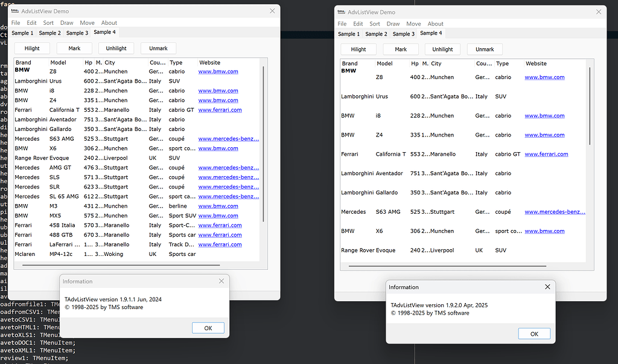Viewport: 618px width, 364px height.
Task: Click the Unmark button
Action: click(158, 48)
